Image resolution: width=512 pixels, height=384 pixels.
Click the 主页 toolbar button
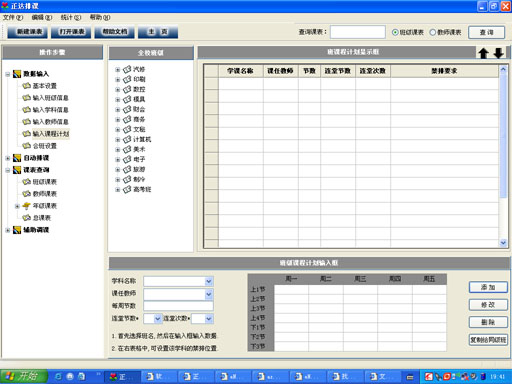[x=158, y=32]
